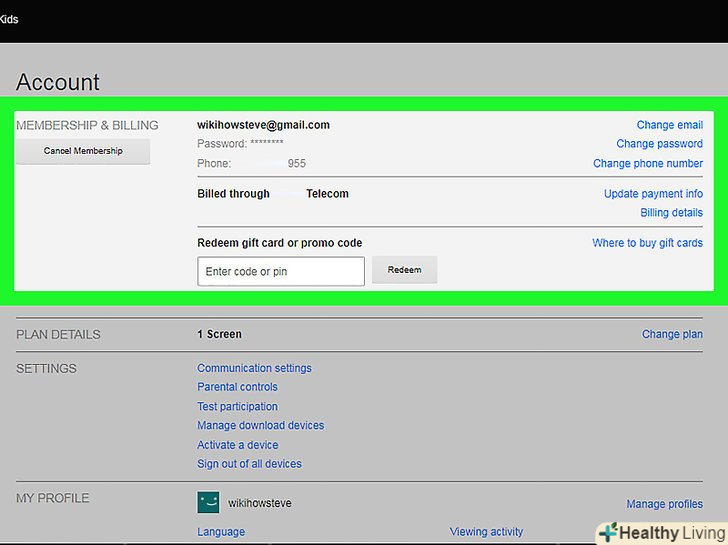Image resolution: width=728 pixels, height=545 pixels.
Task: Select the Change phone number link
Action: tap(647, 163)
